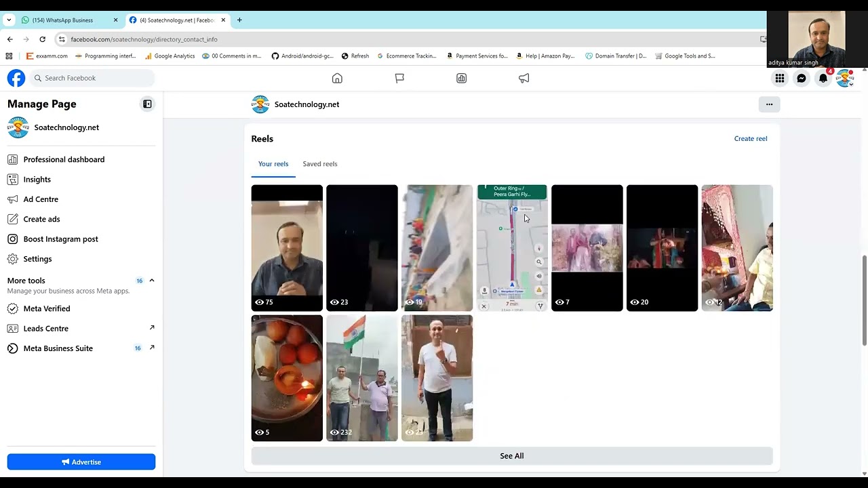Close the WhatsApp Business tab

[x=115, y=20]
